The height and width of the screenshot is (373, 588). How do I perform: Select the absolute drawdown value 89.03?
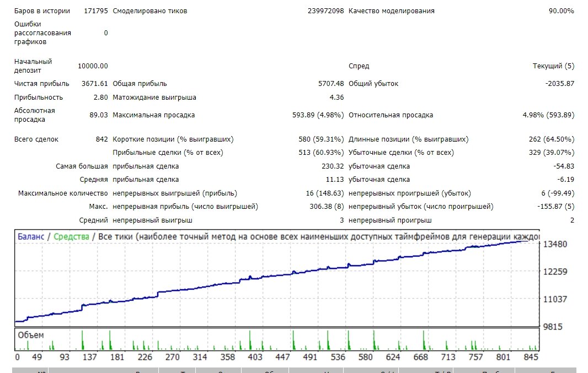99,115
